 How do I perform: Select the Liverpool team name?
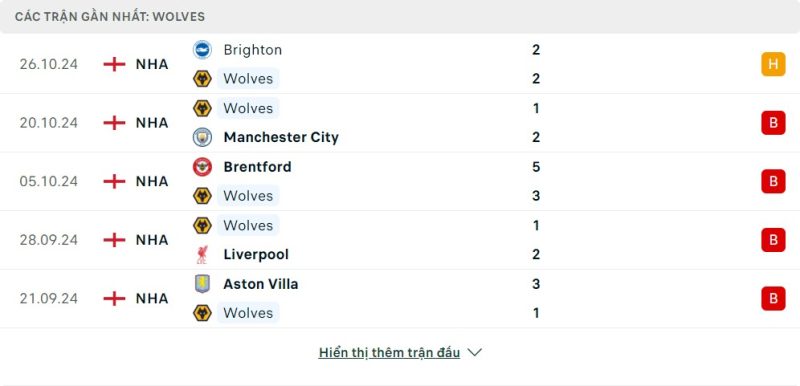pyautogui.click(x=256, y=254)
